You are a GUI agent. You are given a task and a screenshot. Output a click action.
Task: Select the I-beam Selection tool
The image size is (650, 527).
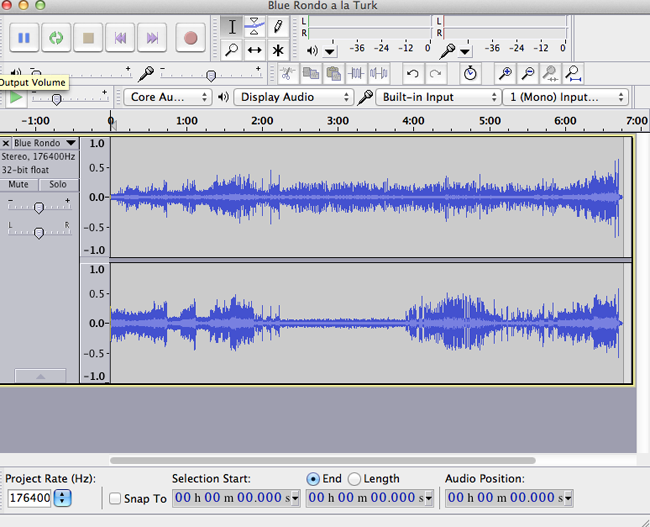pyautogui.click(x=232, y=27)
